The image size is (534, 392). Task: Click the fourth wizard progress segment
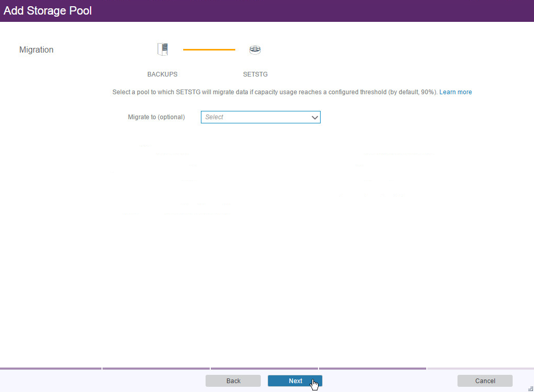click(x=372, y=369)
